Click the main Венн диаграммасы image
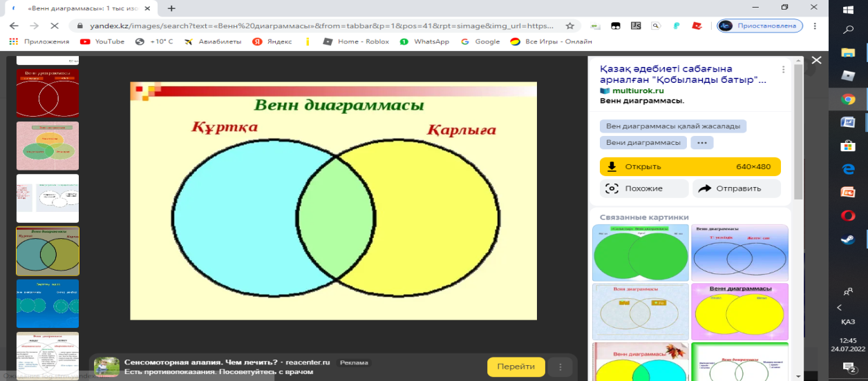Image resolution: width=868 pixels, height=381 pixels. [333, 201]
